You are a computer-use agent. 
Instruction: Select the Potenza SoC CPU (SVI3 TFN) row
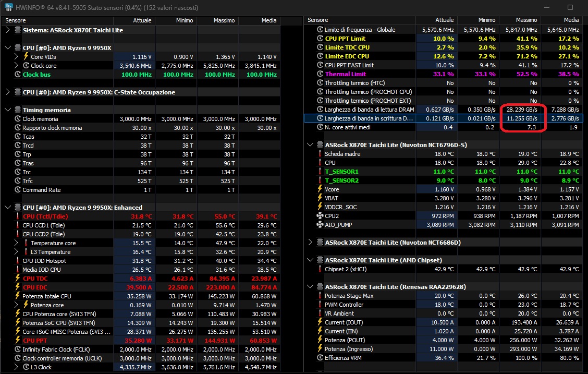(141, 322)
